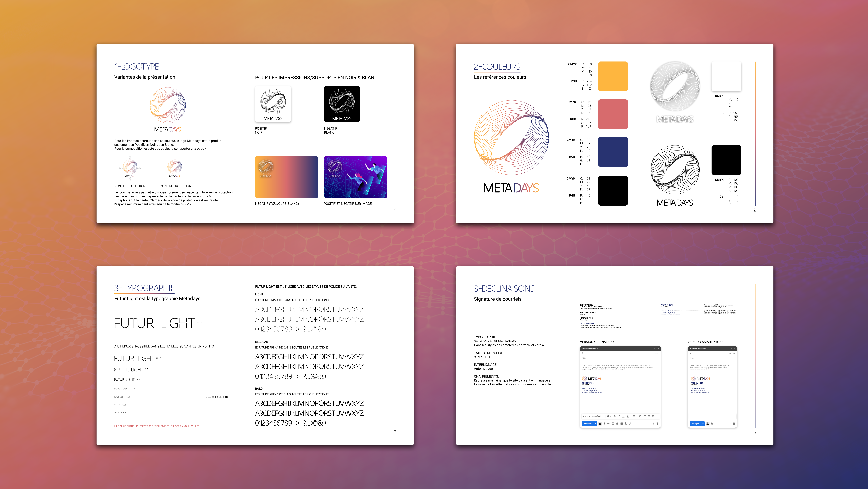This screenshot has height=489, width=868.
Task: Toggle formatting options icon in smartphone mockup
Action: click(708, 424)
